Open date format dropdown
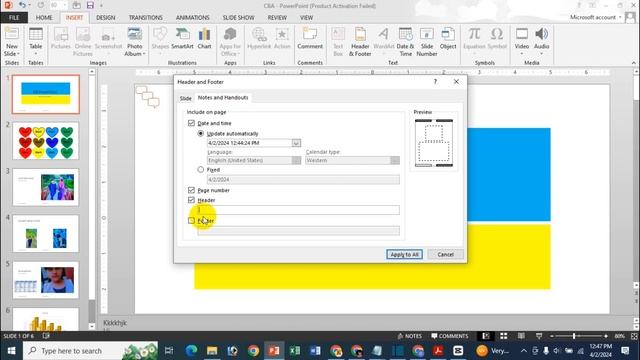Image resolution: width=640 pixels, height=360 pixels. 296,143
